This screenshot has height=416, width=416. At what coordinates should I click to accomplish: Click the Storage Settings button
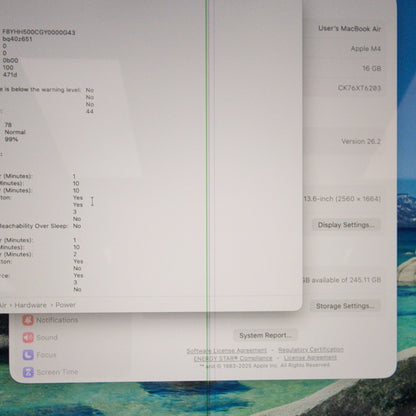click(x=345, y=306)
